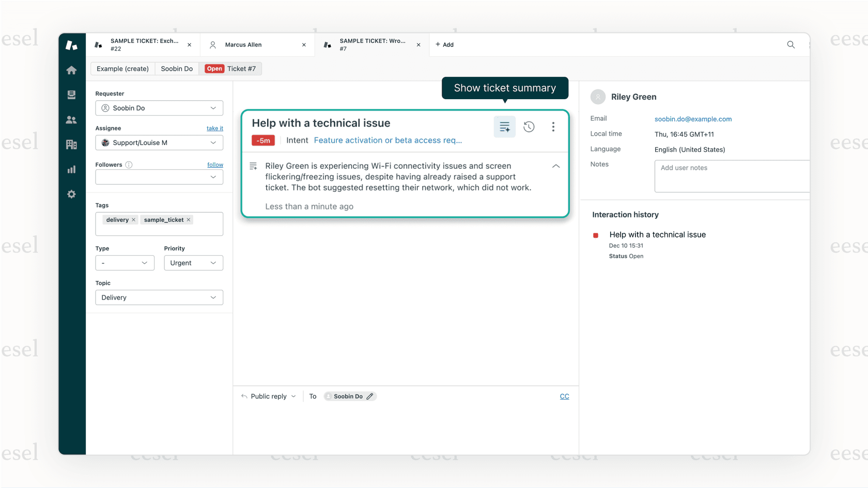Viewport: 868px width, 488px height.
Task: Remove the delivery tag
Action: tap(133, 219)
